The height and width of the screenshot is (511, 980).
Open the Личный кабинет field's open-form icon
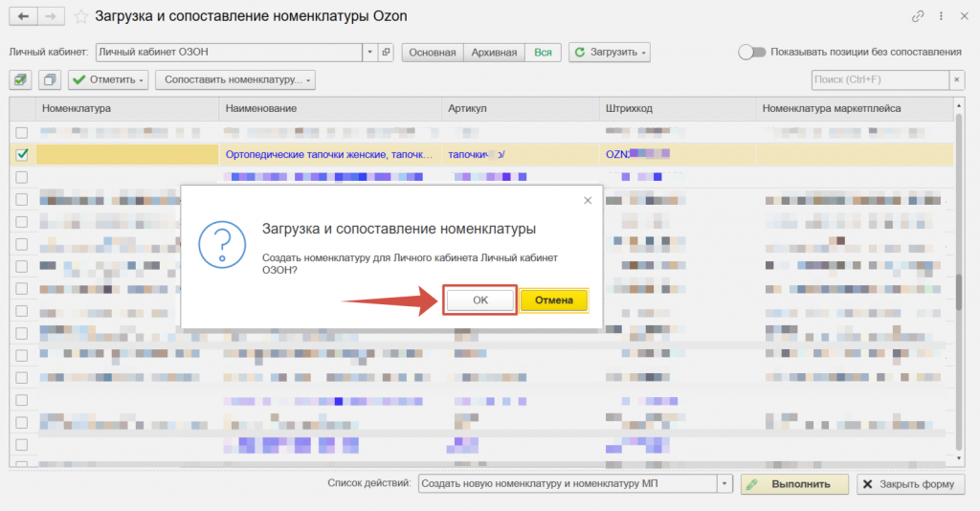tap(386, 52)
